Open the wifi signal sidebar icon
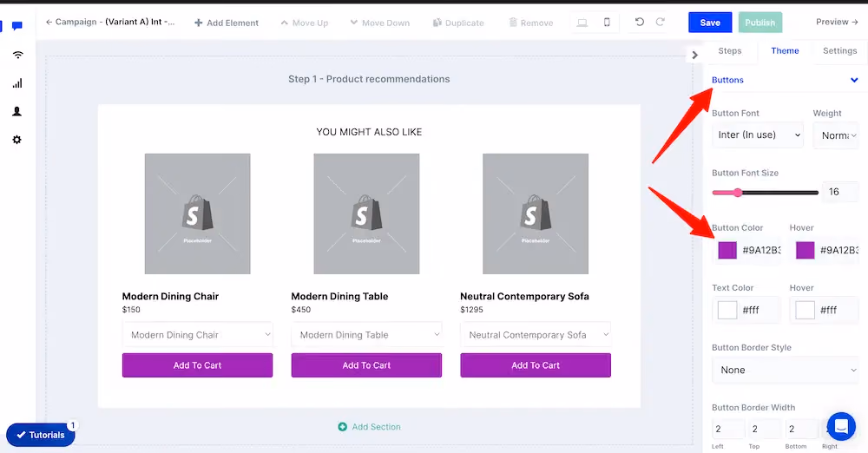 tap(17, 55)
